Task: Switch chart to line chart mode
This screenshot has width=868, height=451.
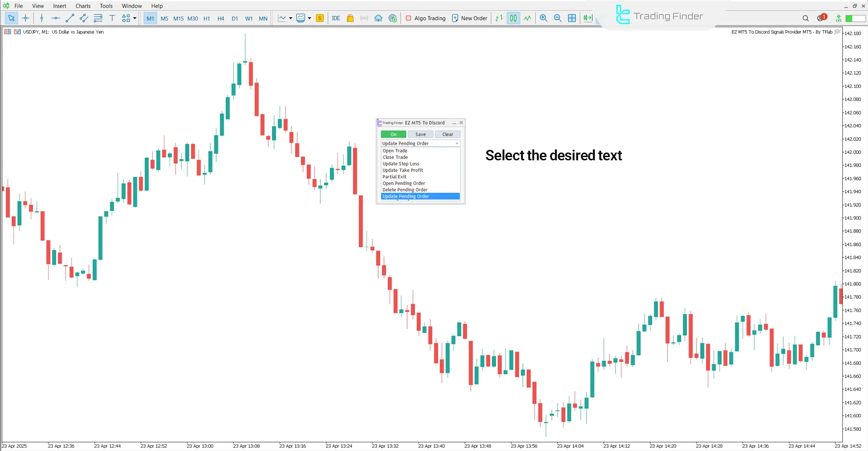Action: (x=527, y=18)
